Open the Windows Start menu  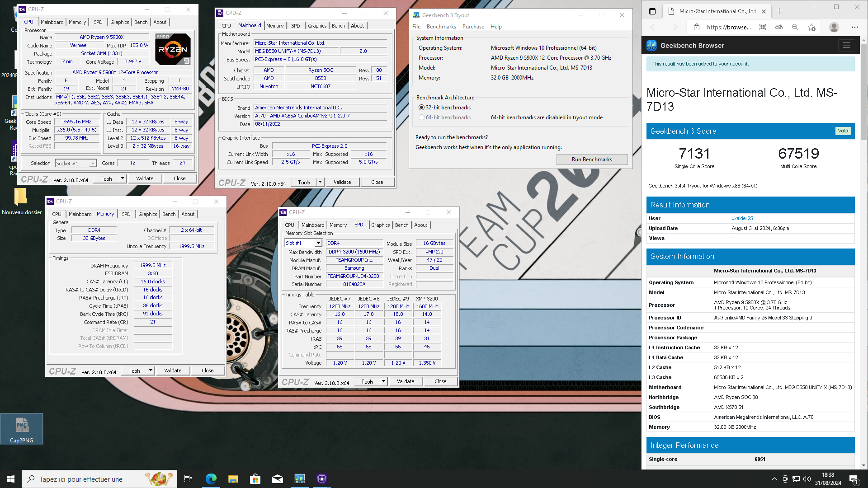click(x=11, y=479)
